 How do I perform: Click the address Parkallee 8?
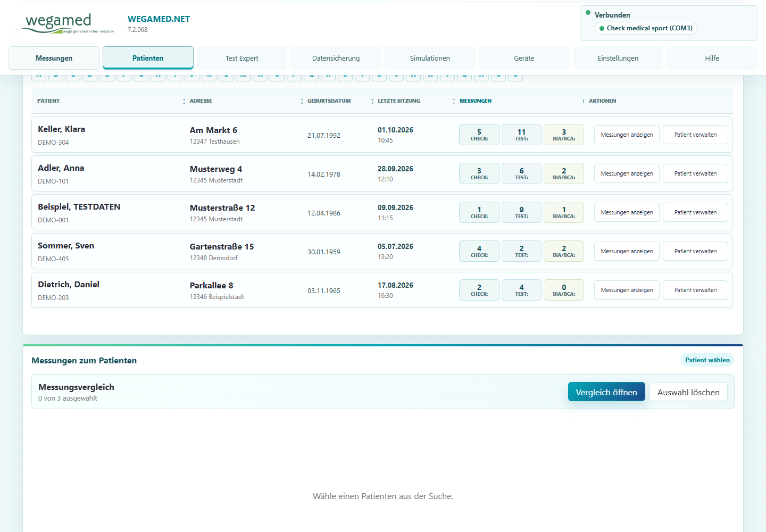211,286
